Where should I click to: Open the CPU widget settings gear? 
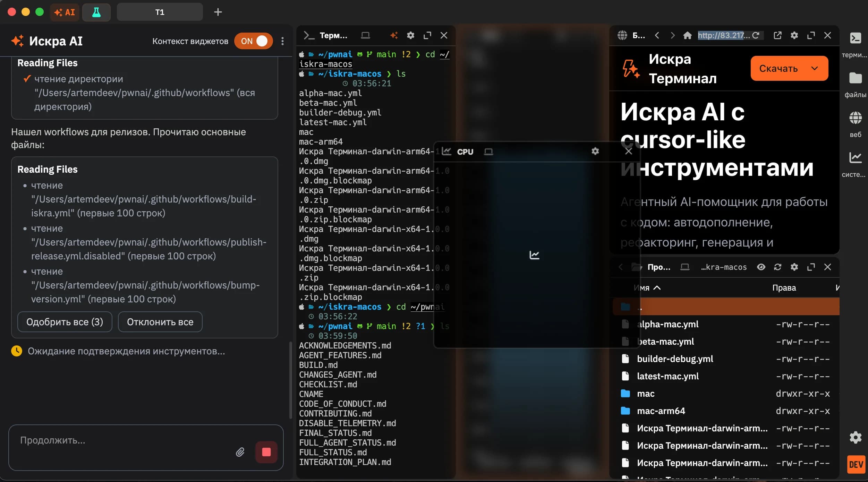coord(595,151)
